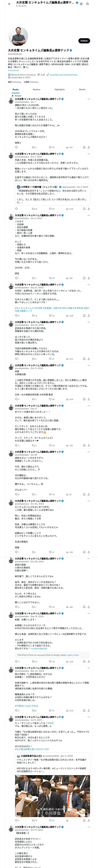Follow this account with the Follow button

pos(84,41)
